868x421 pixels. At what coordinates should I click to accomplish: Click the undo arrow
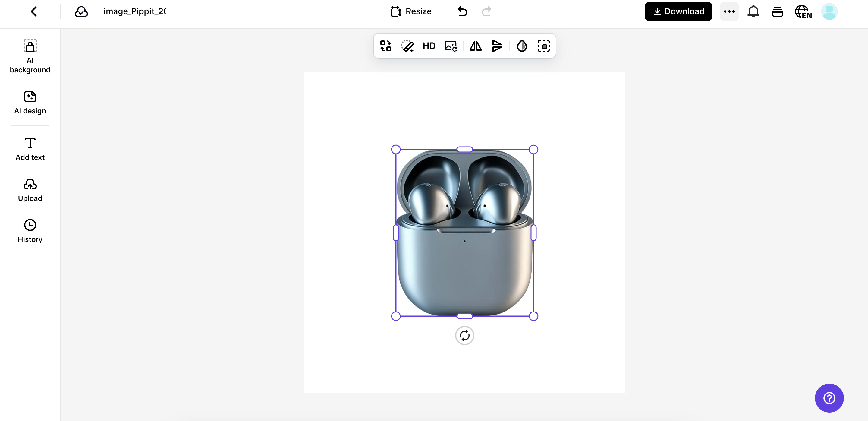pos(462,11)
